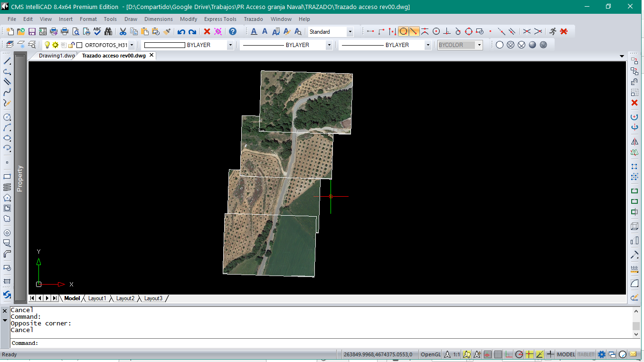Toggle the layer lightbulb on/off
Image resolution: width=644 pixels, height=362 pixels.
click(x=47, y=45)
